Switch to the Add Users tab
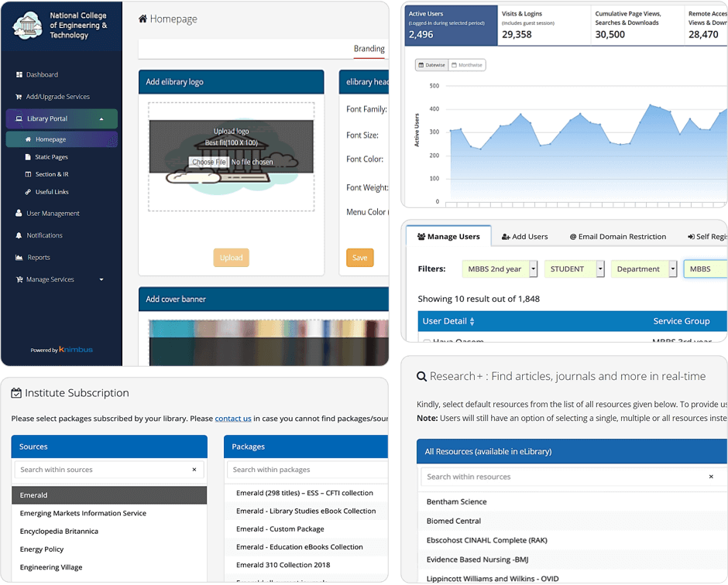728x585 pixels. click(524, 237)
